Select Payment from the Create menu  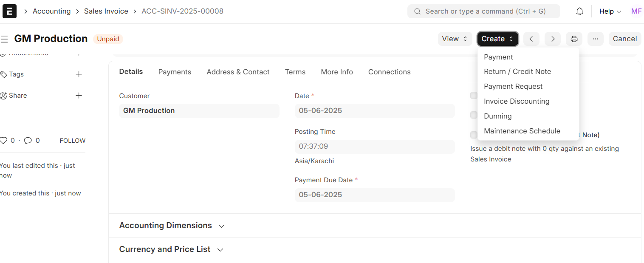(x=498, y=57)
